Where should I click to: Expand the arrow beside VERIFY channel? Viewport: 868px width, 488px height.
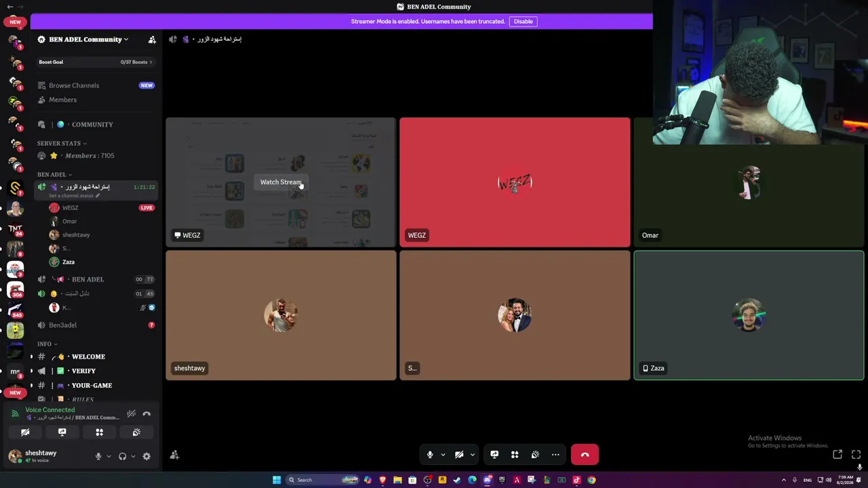click(31, 371)
